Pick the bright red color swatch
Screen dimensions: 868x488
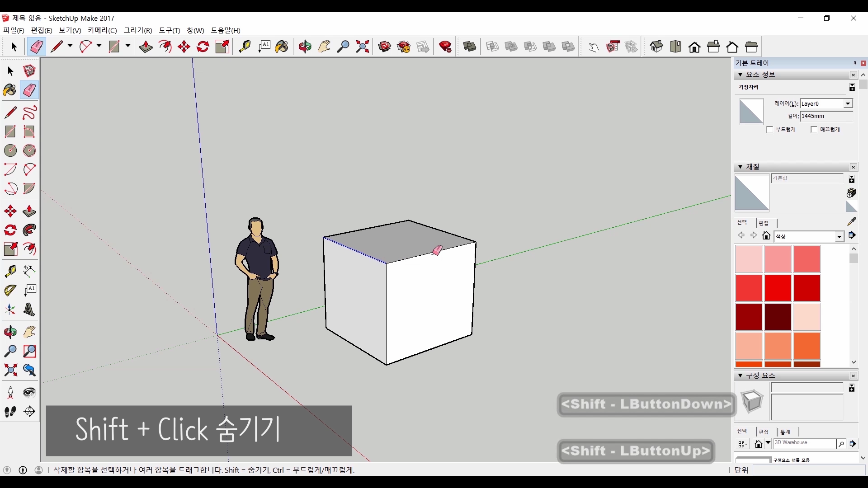(778, 287)
